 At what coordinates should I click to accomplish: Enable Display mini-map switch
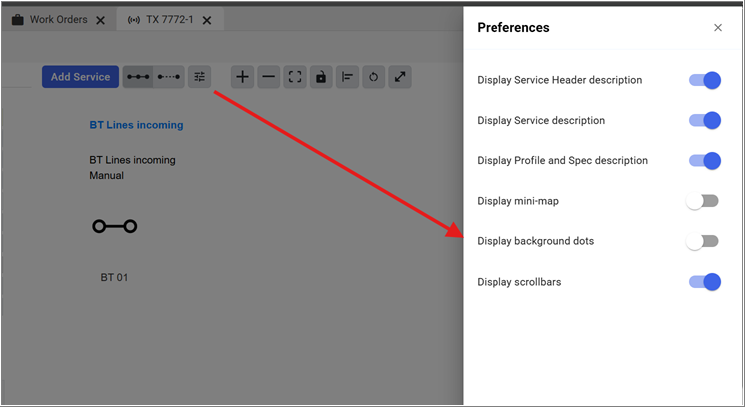702,201
